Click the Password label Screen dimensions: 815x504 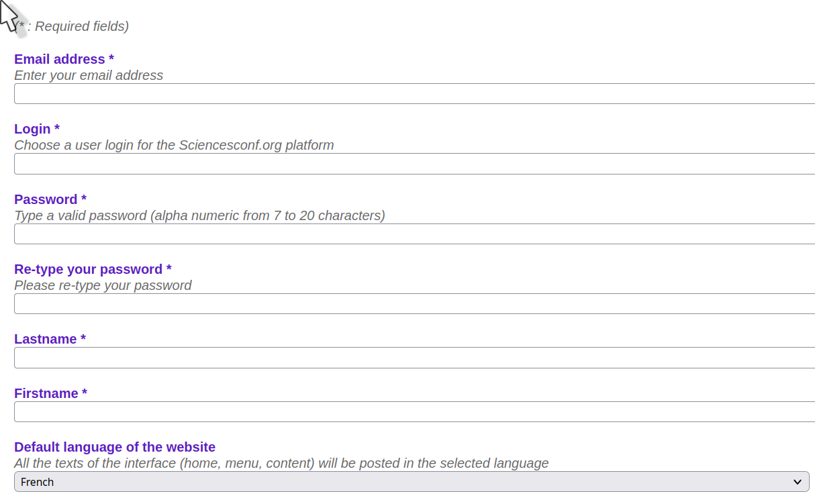coord(45,199)
